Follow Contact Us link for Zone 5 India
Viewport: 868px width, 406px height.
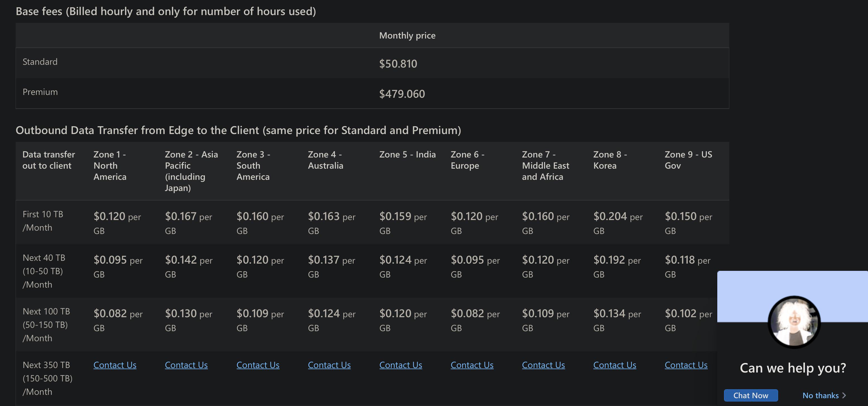[401, 365]
